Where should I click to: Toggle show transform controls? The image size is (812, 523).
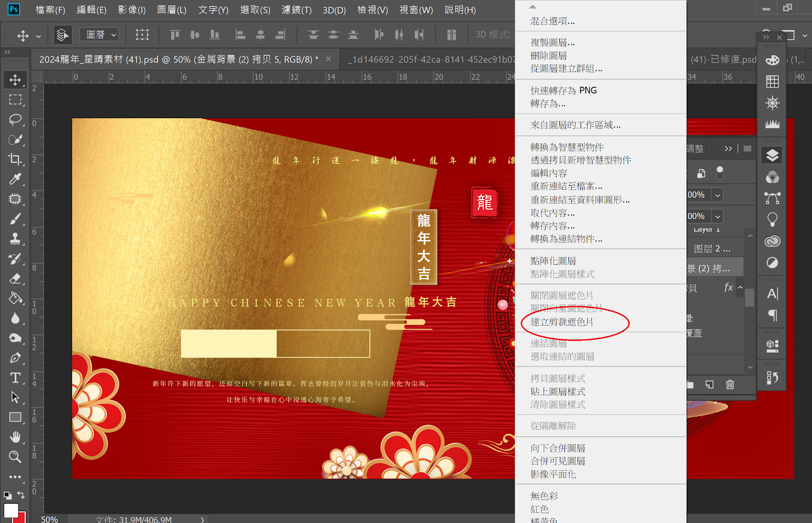pyautogui.click(x=143, y=34)
